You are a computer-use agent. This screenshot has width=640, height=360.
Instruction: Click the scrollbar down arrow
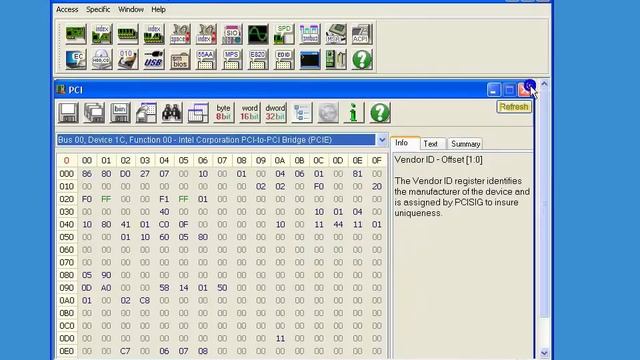544,353
